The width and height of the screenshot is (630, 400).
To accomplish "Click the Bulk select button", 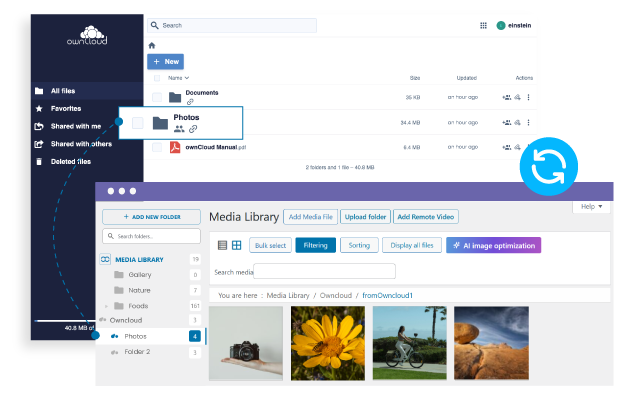I will point(270,245).
